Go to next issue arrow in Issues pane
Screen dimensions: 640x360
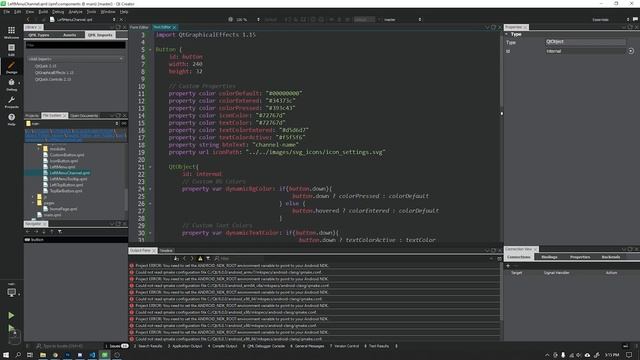191,258
